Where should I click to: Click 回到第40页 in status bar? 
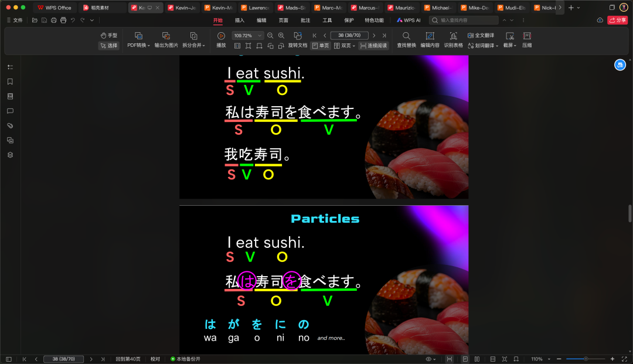[128, 359]
